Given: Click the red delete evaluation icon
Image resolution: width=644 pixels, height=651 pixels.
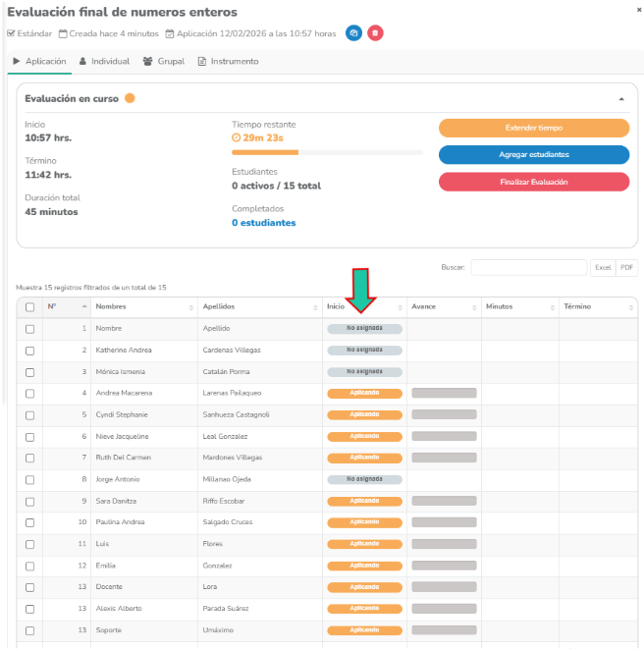Looking at the screenshot, I should click(375, 33).
